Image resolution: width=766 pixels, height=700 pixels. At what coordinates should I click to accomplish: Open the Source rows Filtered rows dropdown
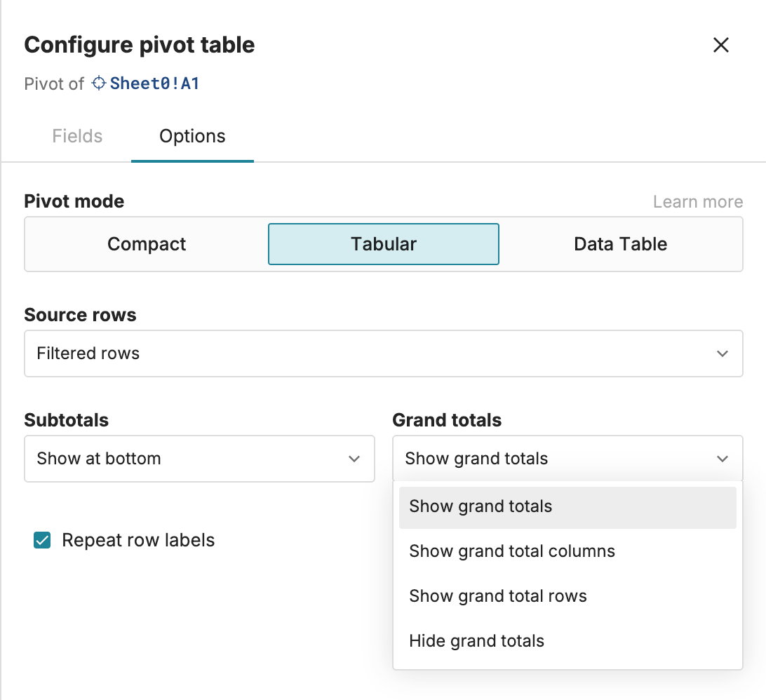384,354
